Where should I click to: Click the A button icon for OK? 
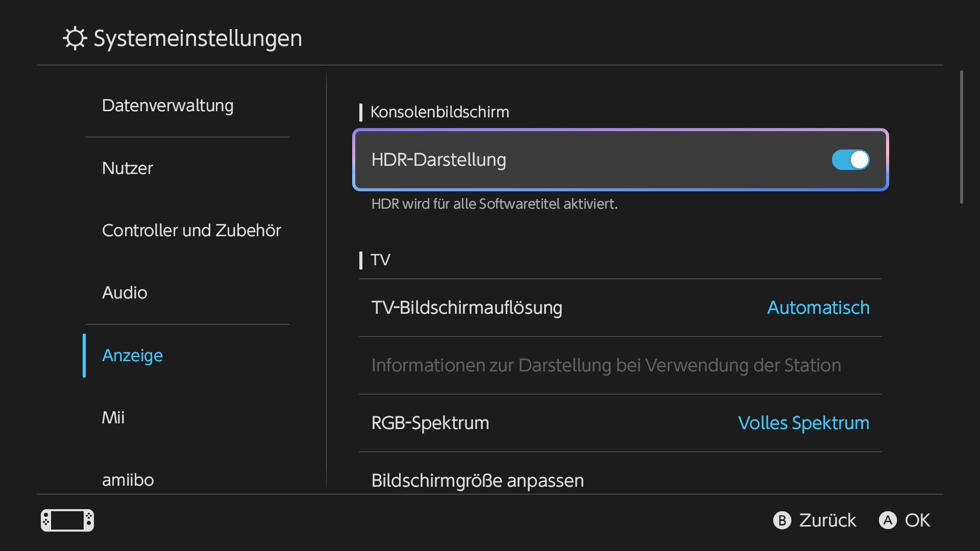(888, 520)
